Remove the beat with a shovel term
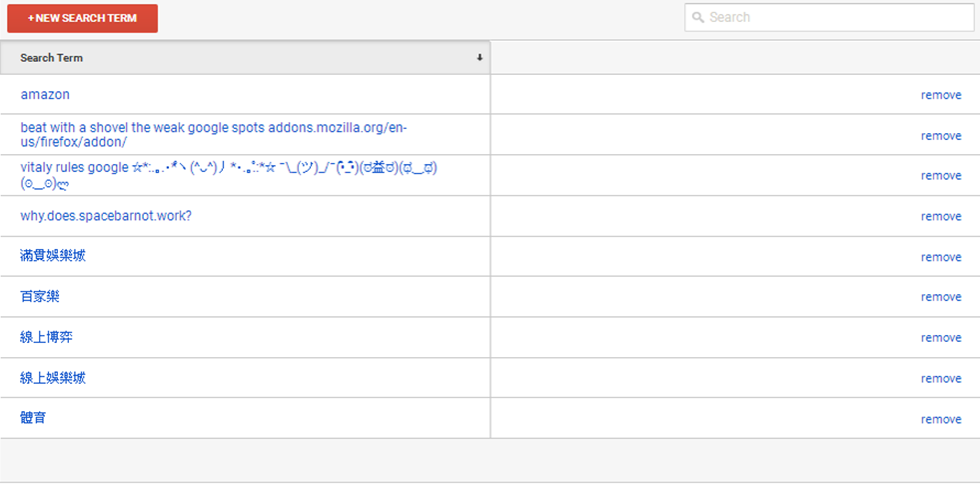This screenshot has height=484, width=980. tap(941, 136)
